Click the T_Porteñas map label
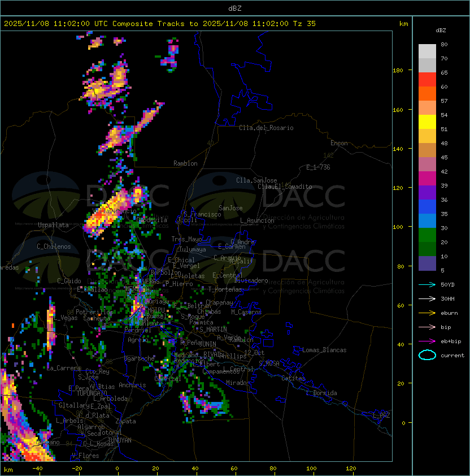The width and height of the screenshot is (470, 476). click(x=225, y=289)
